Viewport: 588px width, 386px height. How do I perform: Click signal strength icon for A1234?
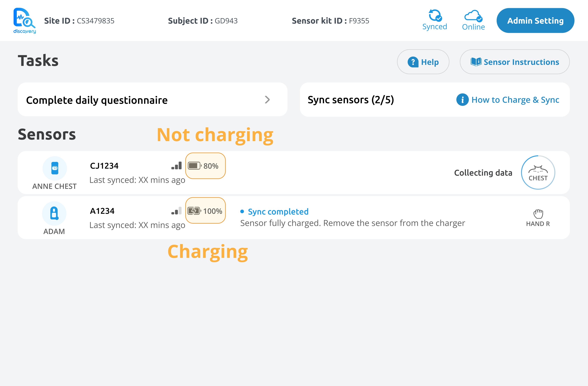pos(176,211)
